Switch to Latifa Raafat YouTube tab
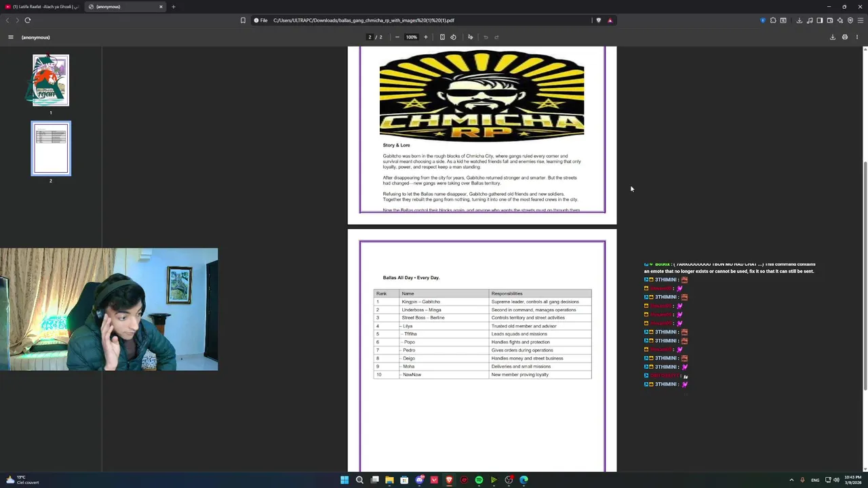This screenshot has height=488, width=868. click(42, 7)
